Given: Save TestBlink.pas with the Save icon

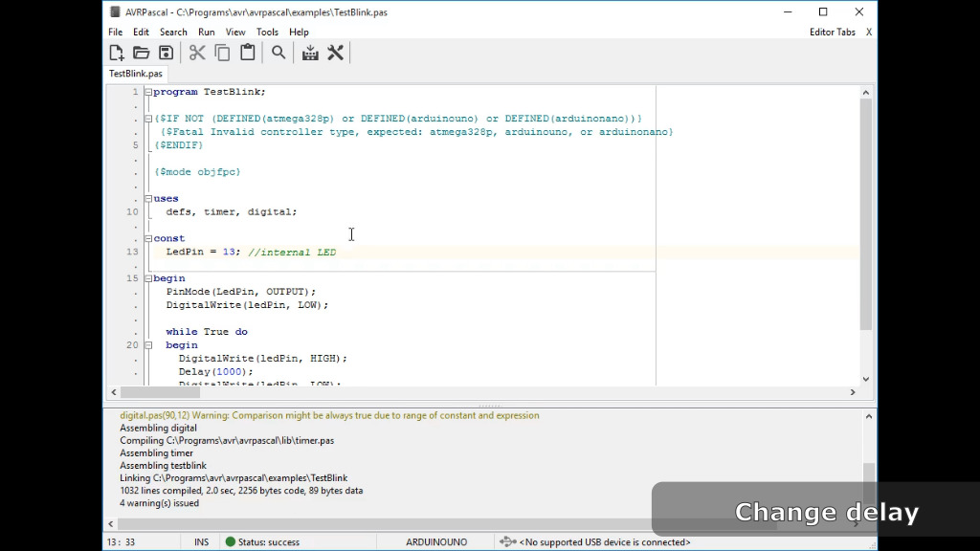Looking at the screenshot, I should pos(165,53).
